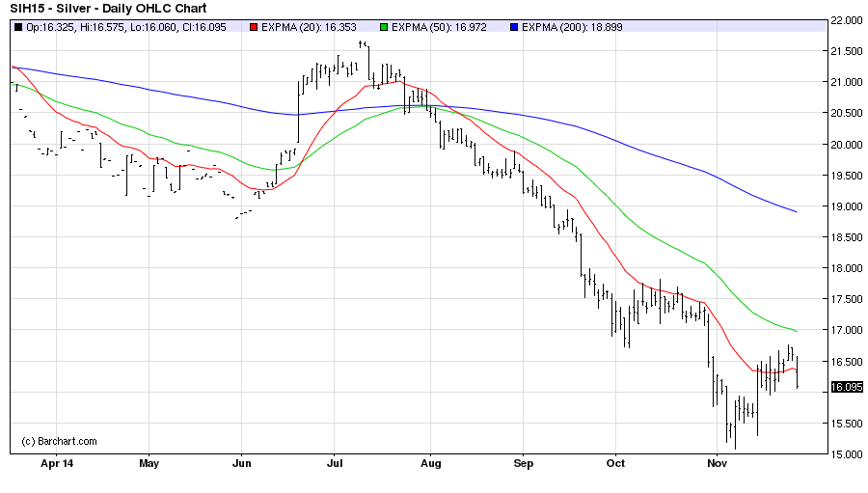Click the Jul date axis label

[x=334, y=464]
